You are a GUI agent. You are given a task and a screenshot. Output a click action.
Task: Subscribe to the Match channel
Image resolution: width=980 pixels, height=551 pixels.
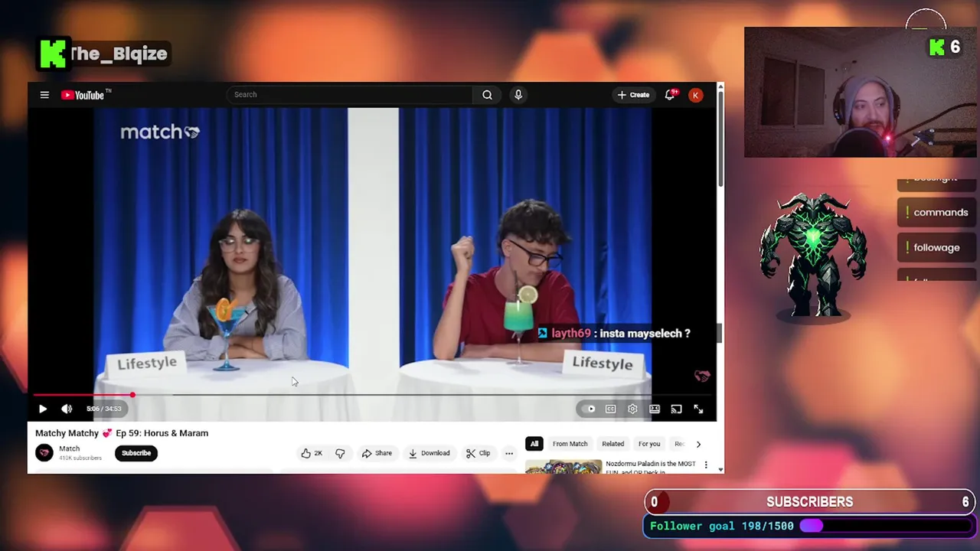coord(136,453)
